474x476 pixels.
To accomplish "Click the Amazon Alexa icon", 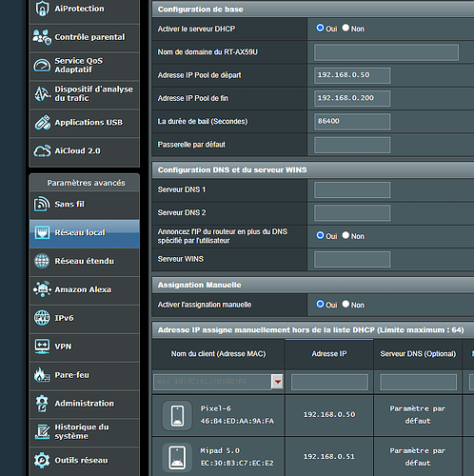I will pos(42,289).
